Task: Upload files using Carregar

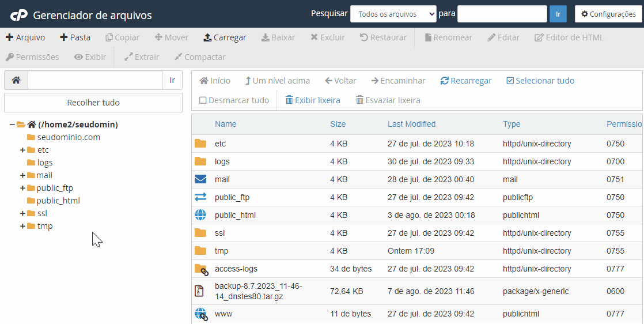Action: coord(225,37)
